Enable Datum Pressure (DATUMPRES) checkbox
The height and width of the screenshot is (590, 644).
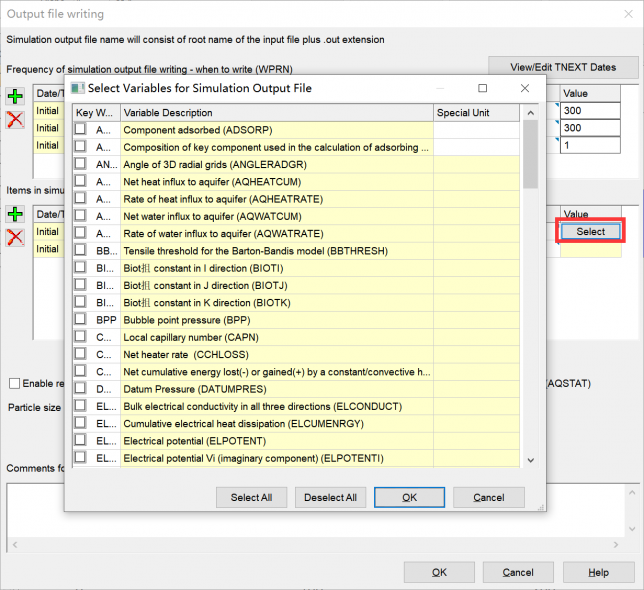[80, 389]
